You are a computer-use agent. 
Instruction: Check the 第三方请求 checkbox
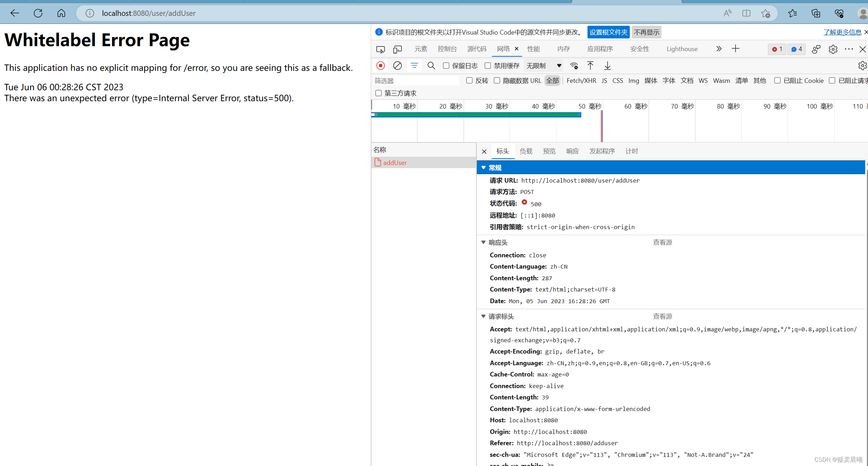tap(378, 93)
